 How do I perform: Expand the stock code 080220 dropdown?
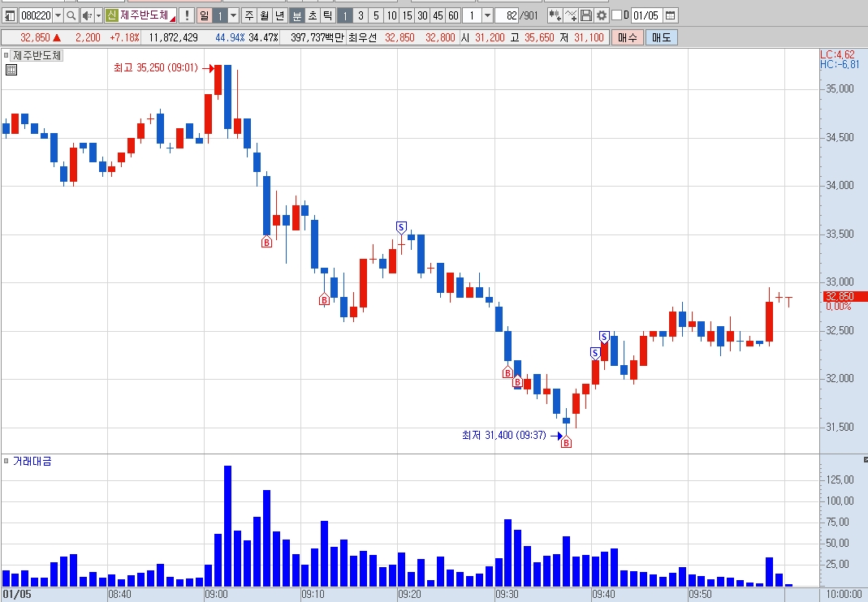coord(58,15)
